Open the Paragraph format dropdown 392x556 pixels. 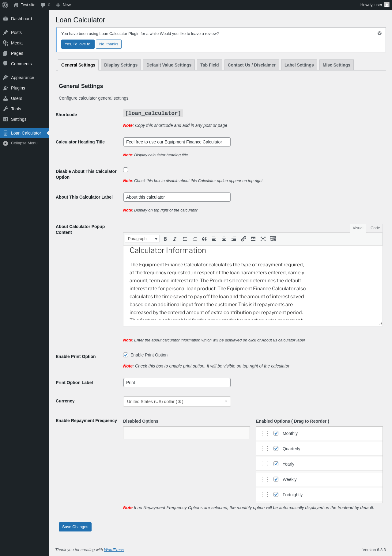[x=142, y=239]
